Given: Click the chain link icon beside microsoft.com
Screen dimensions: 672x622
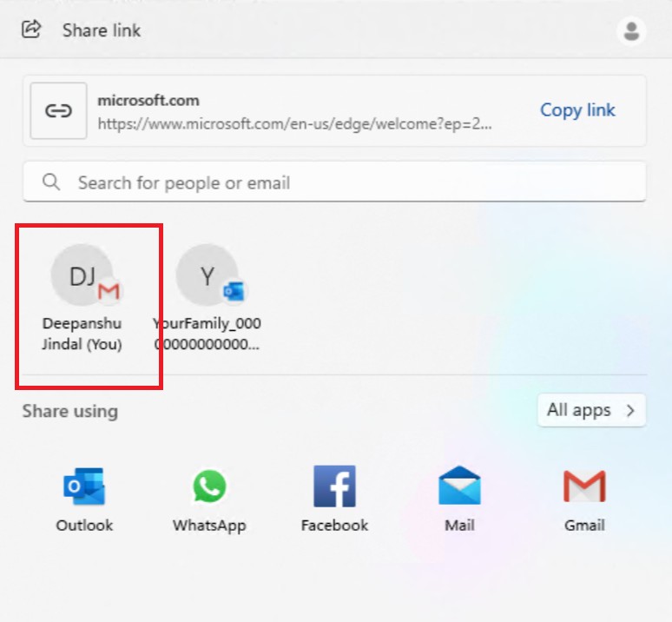Looking at the screenshot, I should pos(58,111).
